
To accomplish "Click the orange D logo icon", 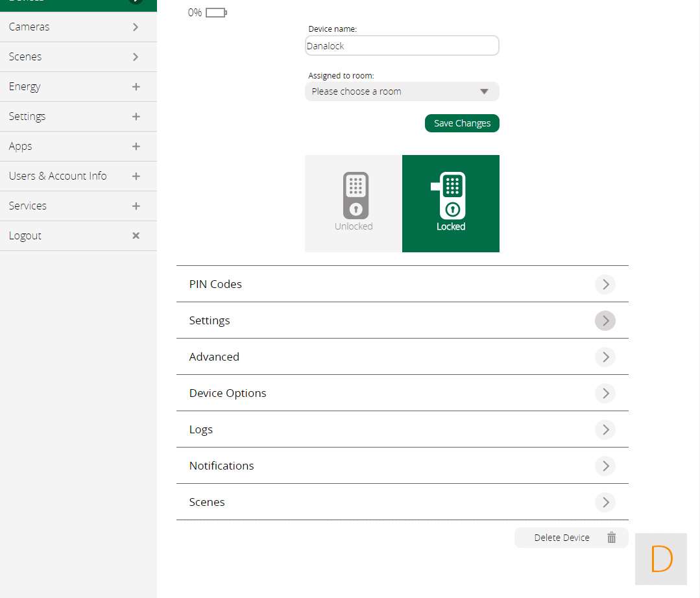I will pyautogui.click(x=660, y=559).
